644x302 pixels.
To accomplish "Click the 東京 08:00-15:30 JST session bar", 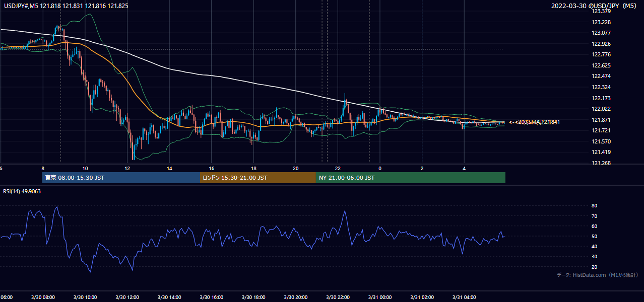I will (x=121, y=178).
